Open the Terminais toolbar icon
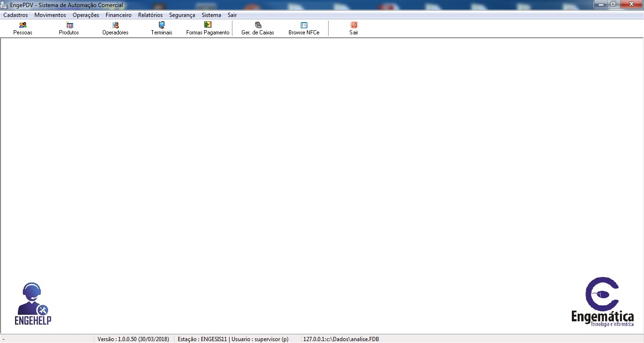 click(x=162, y=28)
